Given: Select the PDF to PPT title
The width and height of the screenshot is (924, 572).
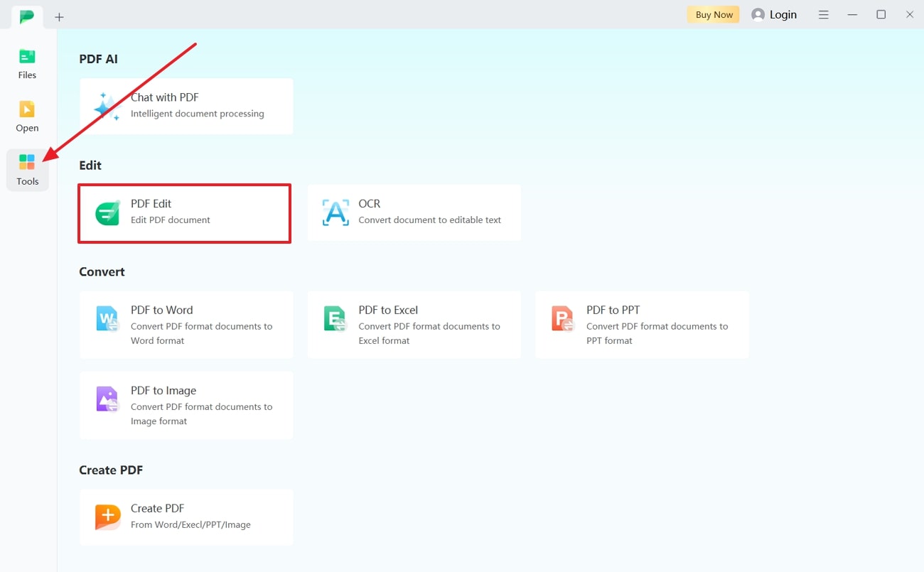Looking at the screenshot, I should click(613, 310).
